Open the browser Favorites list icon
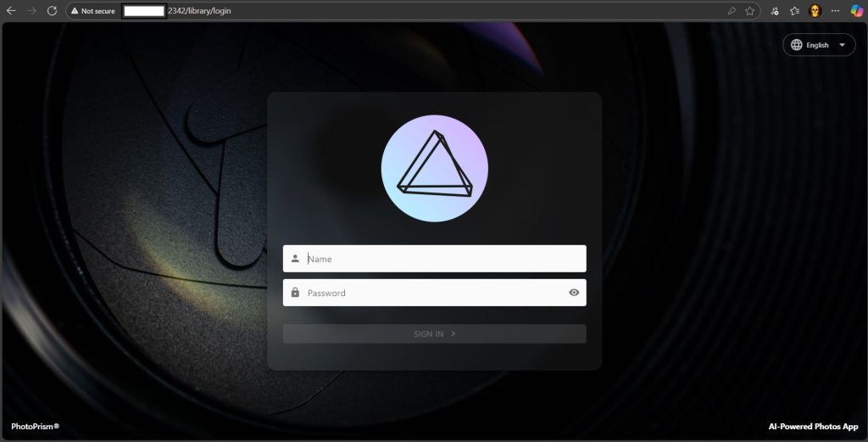This screenshot has height=442, width=868. click(794, 11)
